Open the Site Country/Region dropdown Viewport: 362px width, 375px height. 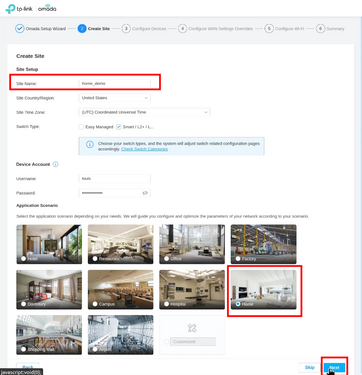coord(114,98)
